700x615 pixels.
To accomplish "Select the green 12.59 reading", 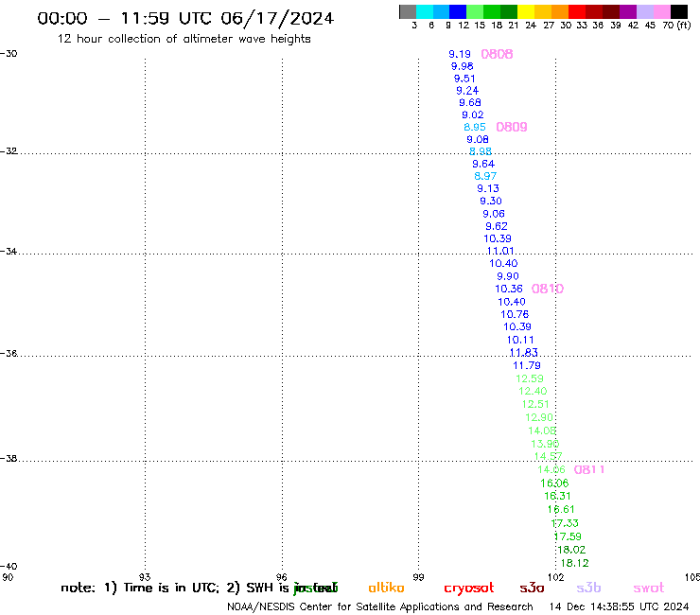I will point(530,378).
